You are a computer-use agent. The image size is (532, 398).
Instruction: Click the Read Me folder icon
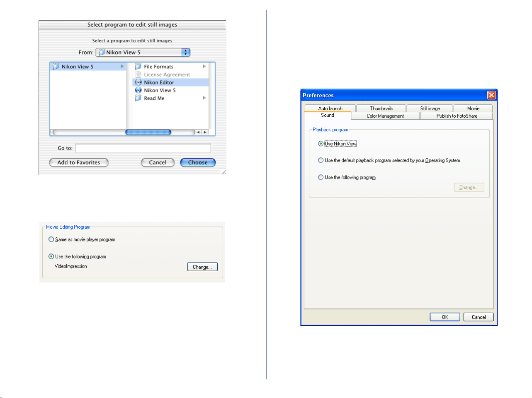[138, 98]
